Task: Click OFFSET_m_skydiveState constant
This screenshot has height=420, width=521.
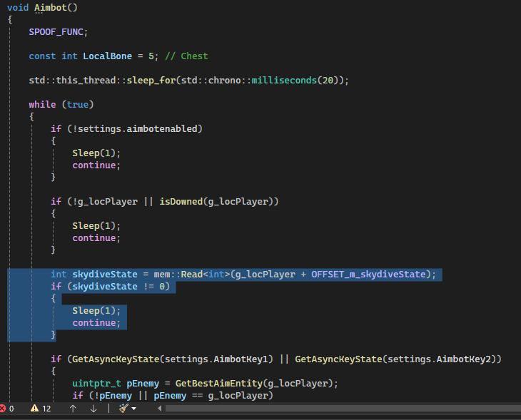Action: pyautogui.click(x=368, y=275)
